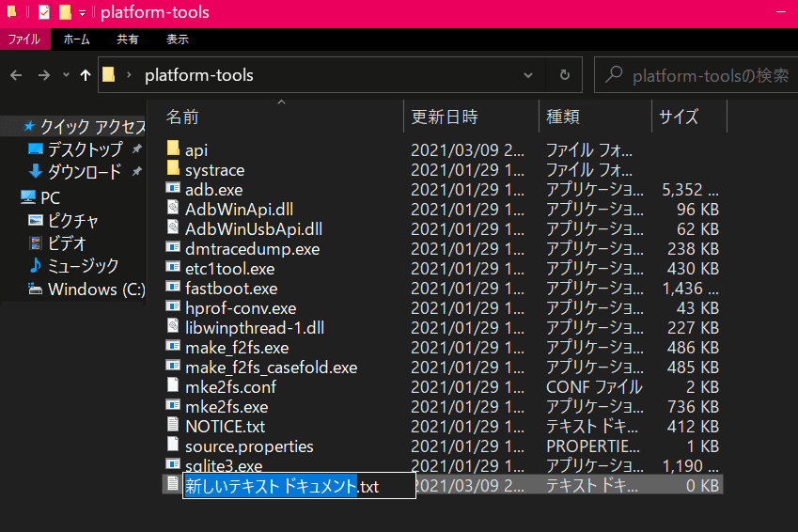
Task: Click the 412 KB size of NOTICE.txt
Action: (x=693, y=427)
